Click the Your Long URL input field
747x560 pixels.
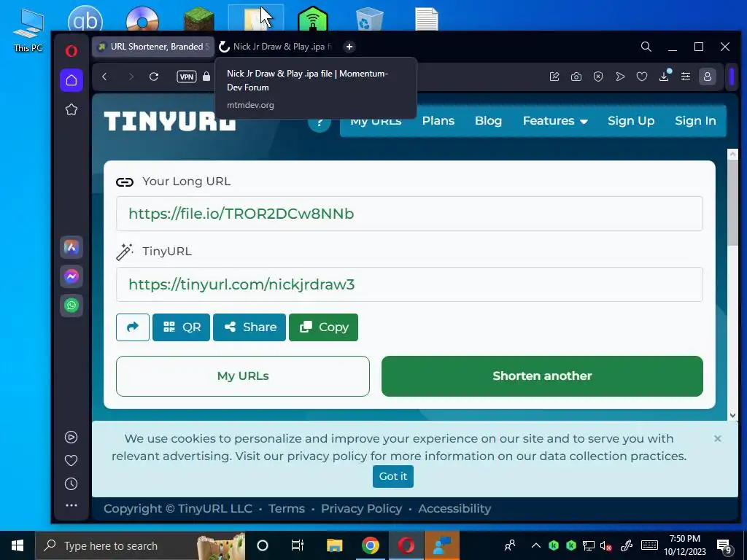pos(409,214)
